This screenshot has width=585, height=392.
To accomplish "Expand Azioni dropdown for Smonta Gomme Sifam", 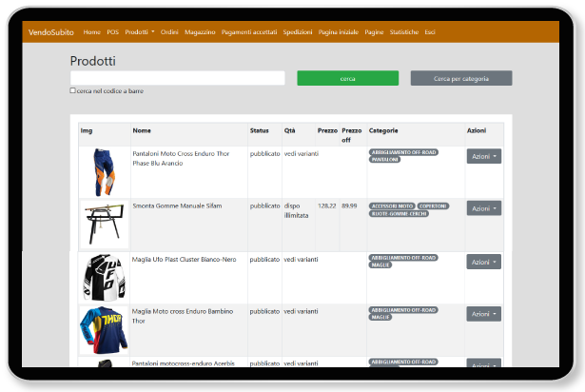I will click(x=484, y=208).
